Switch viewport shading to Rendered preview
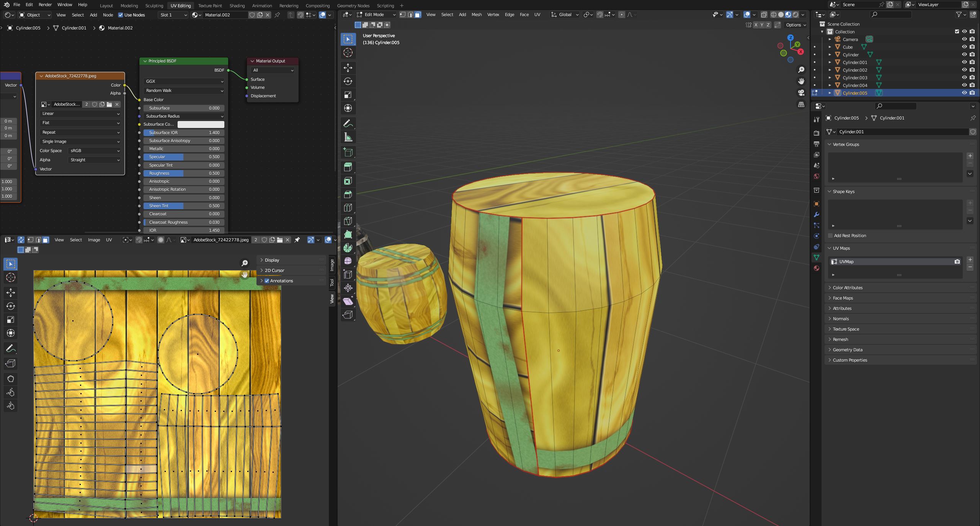This screenshot has width=980, height=526. click(796, 15)
